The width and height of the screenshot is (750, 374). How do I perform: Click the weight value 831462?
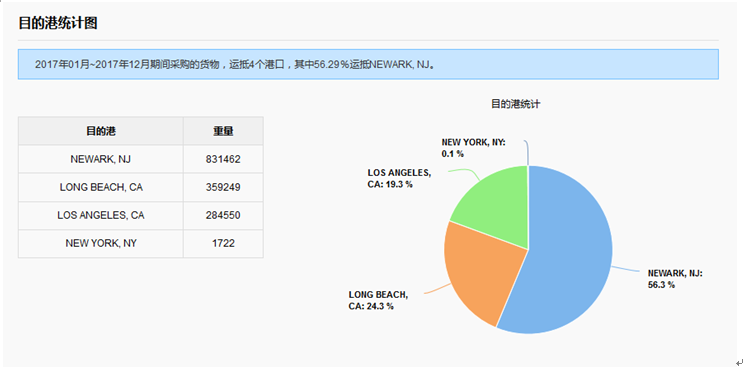pyautogui.click(x=223, y=159)
